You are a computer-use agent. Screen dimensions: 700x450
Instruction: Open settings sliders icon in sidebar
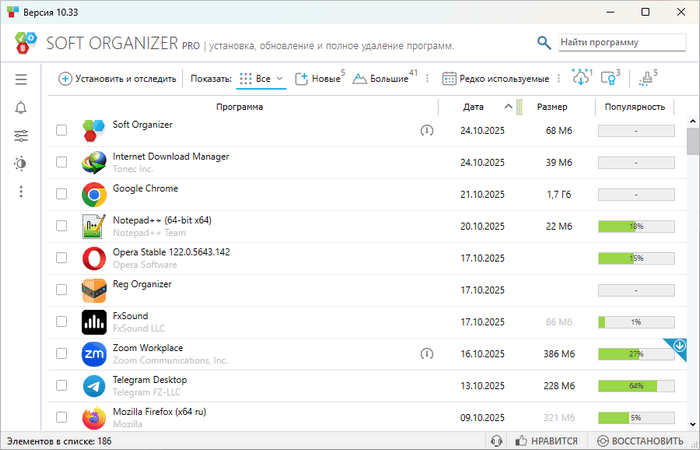point(21,136)
